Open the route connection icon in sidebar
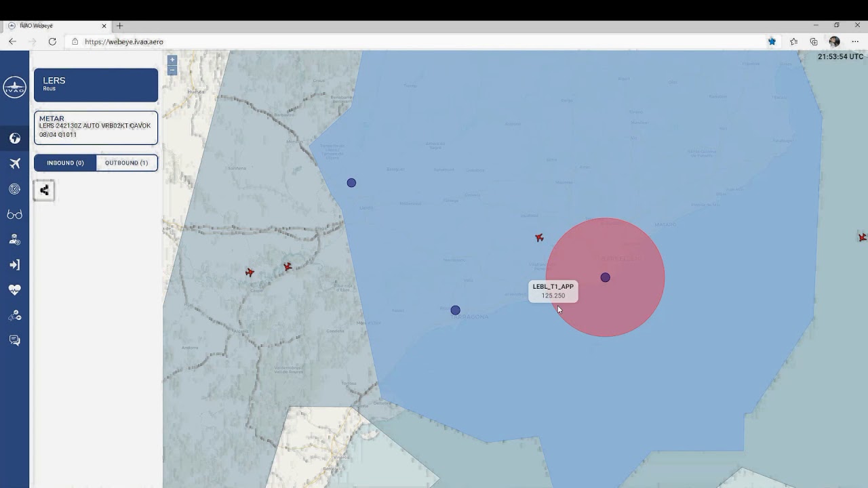The width and height of the screenshot is (868, 488). [x=14, y=315]
